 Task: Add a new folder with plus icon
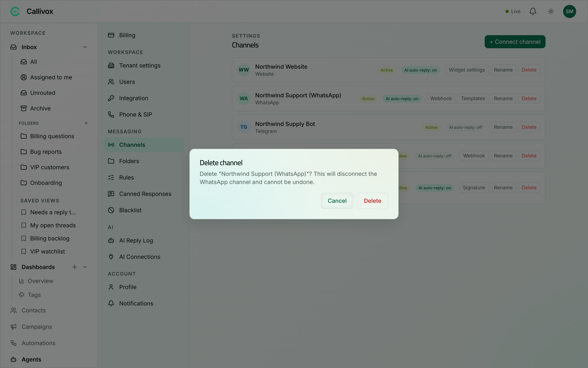[86, 123]
